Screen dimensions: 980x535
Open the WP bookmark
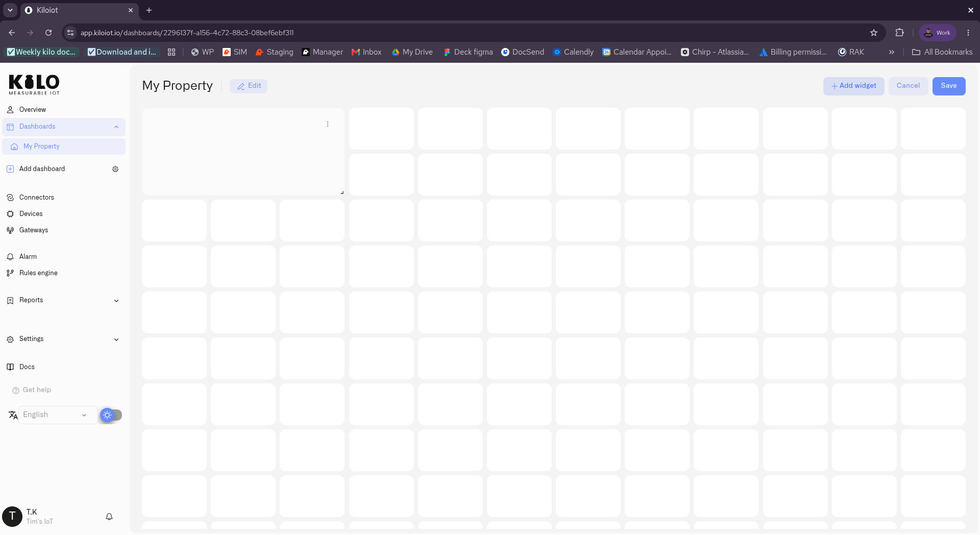click(x=202, y=52)
